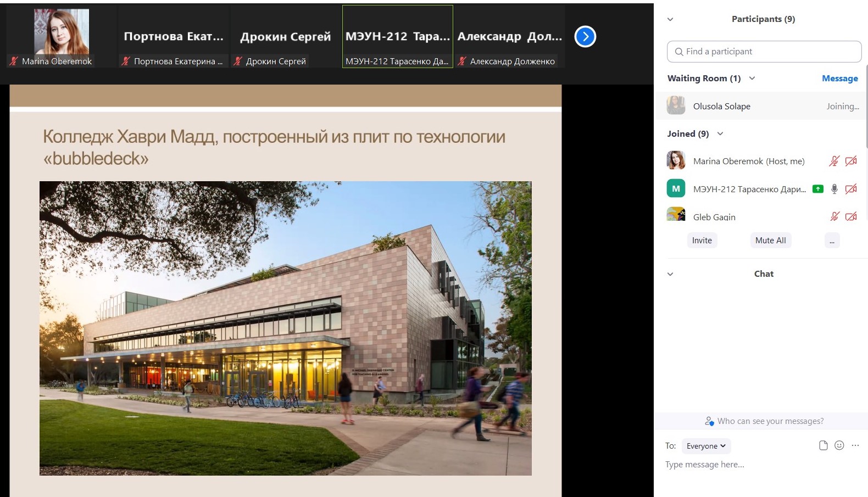This screenshot has width=868, height=497.
Task: Focus the Find a participant search field
Action: point(764,52)
